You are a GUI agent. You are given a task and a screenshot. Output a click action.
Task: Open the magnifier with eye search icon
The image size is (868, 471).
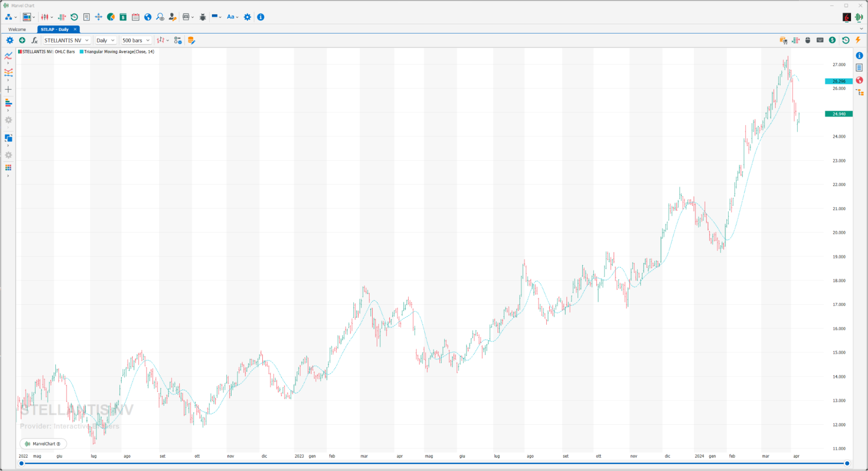coord(160,17)
